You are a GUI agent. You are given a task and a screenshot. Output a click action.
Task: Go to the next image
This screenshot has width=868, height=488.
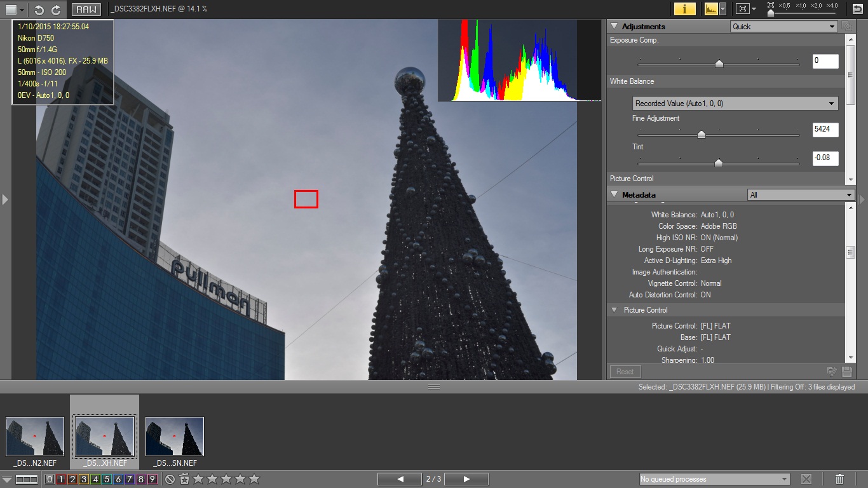click(x=466, y=479)
